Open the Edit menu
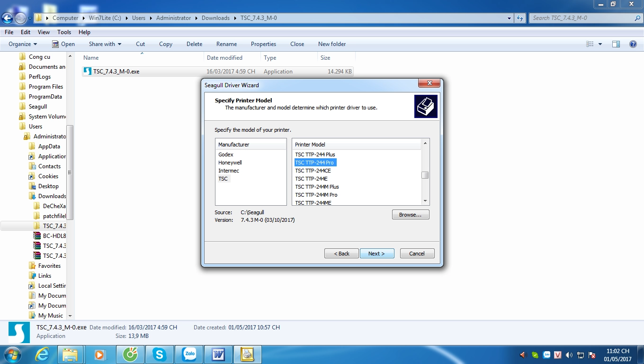Image resolution: width=644 pixels, height=364 pixels. (x=26, y=32)
